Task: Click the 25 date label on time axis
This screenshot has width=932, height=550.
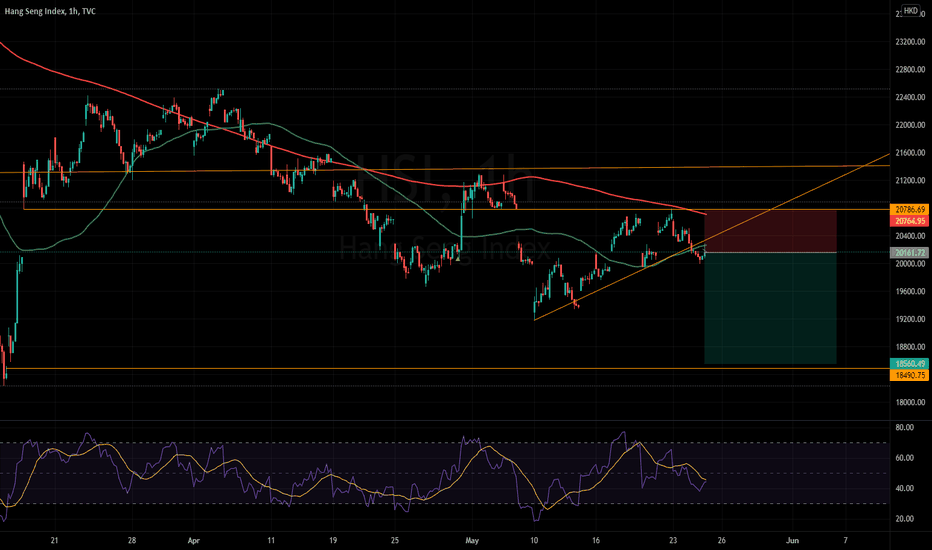Action: 395,540
